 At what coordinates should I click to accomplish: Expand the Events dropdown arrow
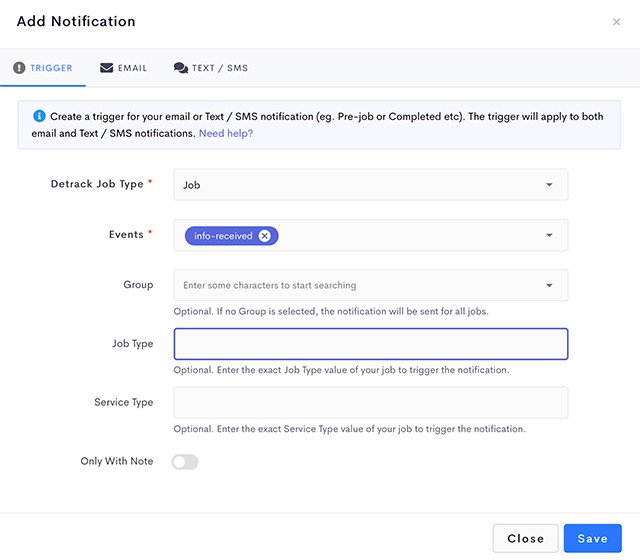click(x=549, y=235)
